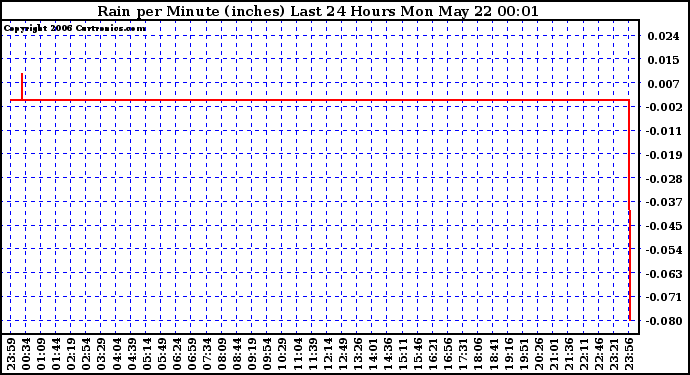Click the y-axis value -0.011

[x=663, y=131]
